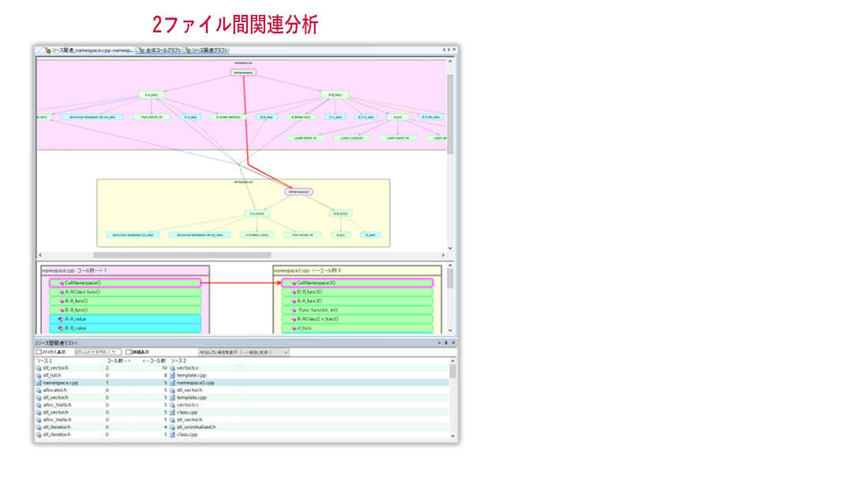
Task: Click the icon on the ソース関連グラフ1 tab
Action: pos(188,51)
